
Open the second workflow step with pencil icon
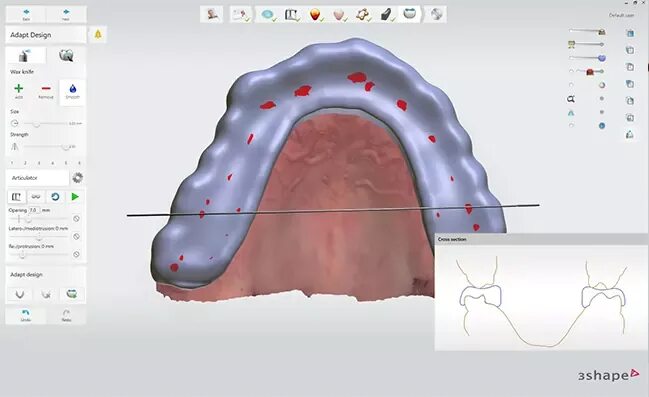coord(240,14)
